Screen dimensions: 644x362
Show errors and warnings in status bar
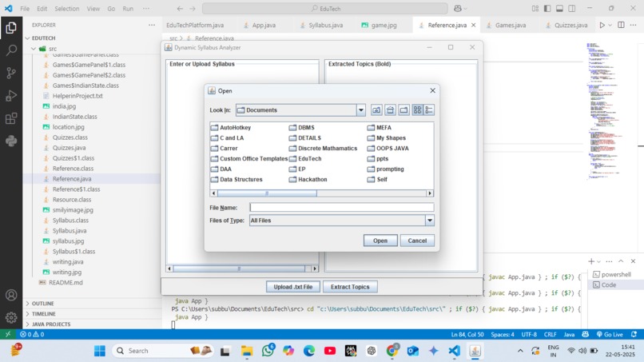click(32, 334)
